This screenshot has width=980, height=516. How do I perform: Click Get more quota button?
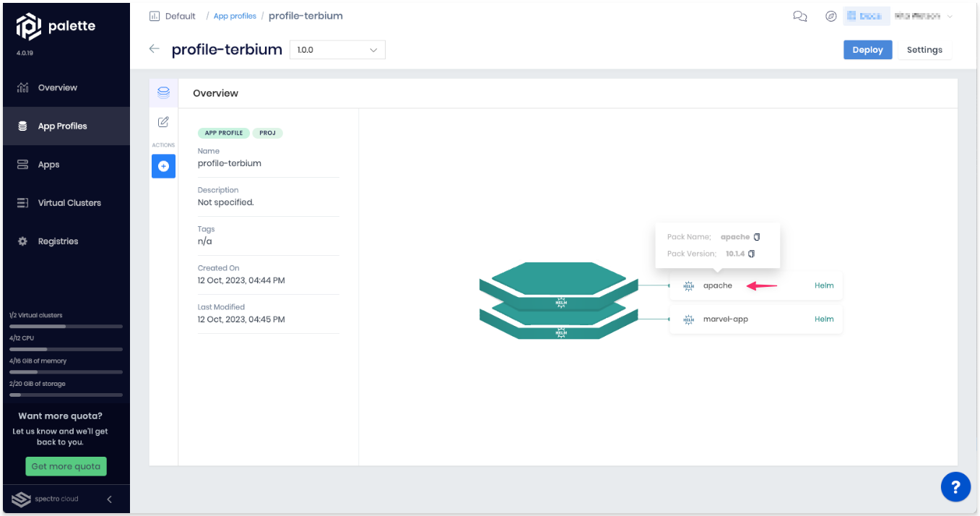[x=66, y=466]
